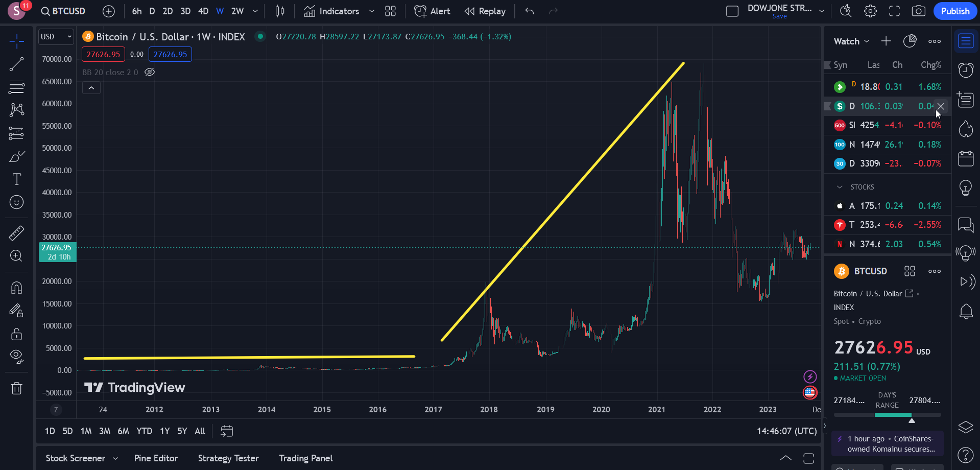Expand the timeframe interval dropdown
The width and height of the screenshot is (980, 470).
[x=255, y=11]
